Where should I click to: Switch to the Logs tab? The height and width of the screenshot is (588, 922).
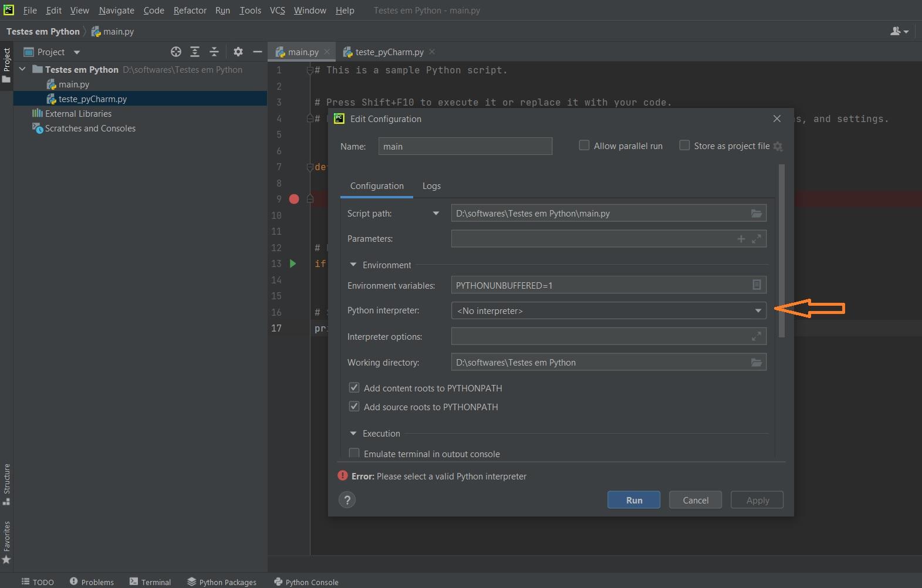coord(431,186)
